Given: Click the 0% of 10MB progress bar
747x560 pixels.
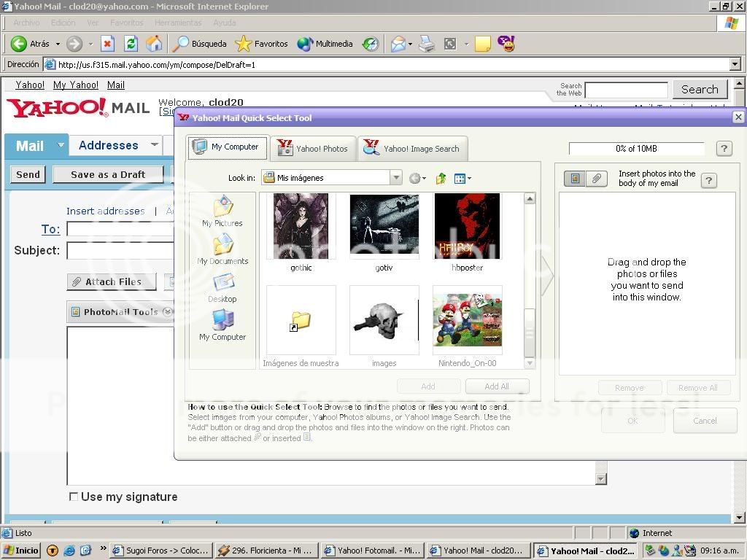Looking at the screenshot, I should click(636, 149).
